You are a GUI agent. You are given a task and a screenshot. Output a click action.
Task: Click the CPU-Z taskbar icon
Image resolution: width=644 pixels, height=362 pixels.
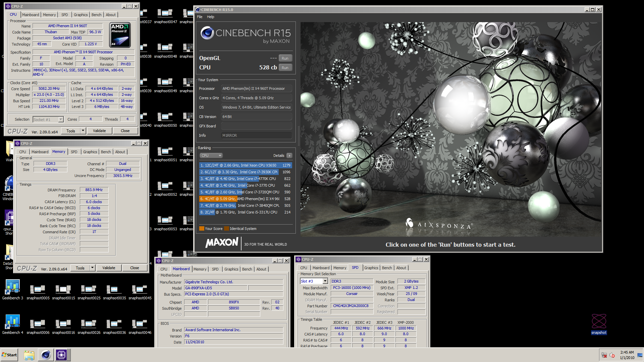(61, 355)
